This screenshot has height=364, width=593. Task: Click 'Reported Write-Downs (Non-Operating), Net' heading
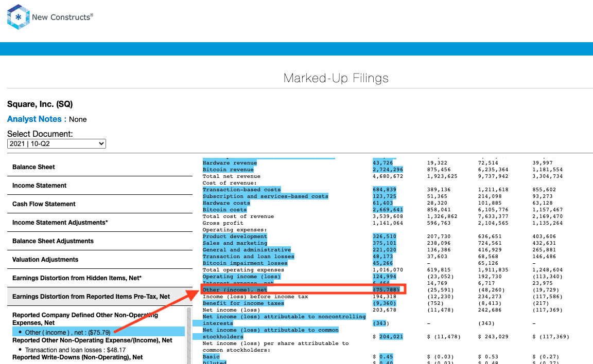78,357
